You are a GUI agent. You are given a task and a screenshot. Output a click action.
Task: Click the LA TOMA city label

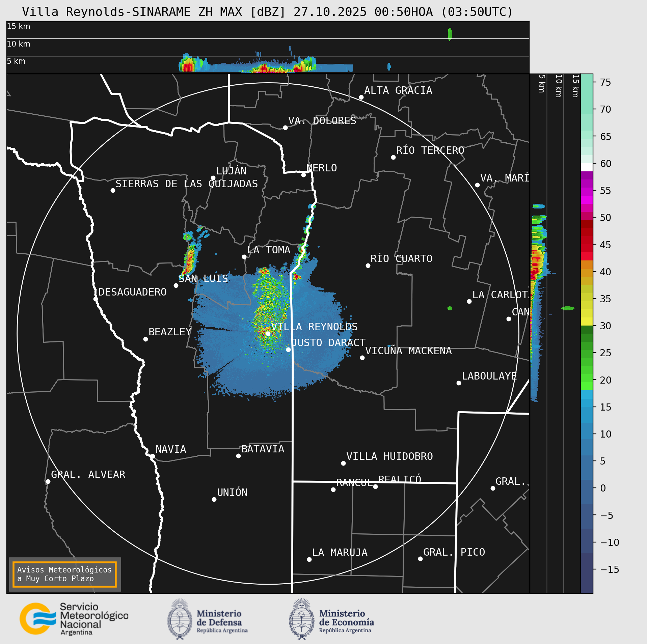coord(269,250)
